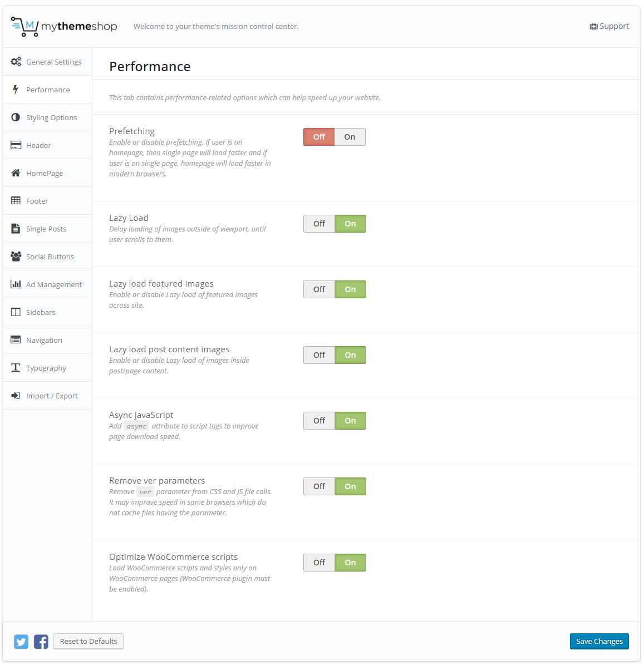
Task: Disable Optimize WooCommerce scripts
Action: [319, 563]
